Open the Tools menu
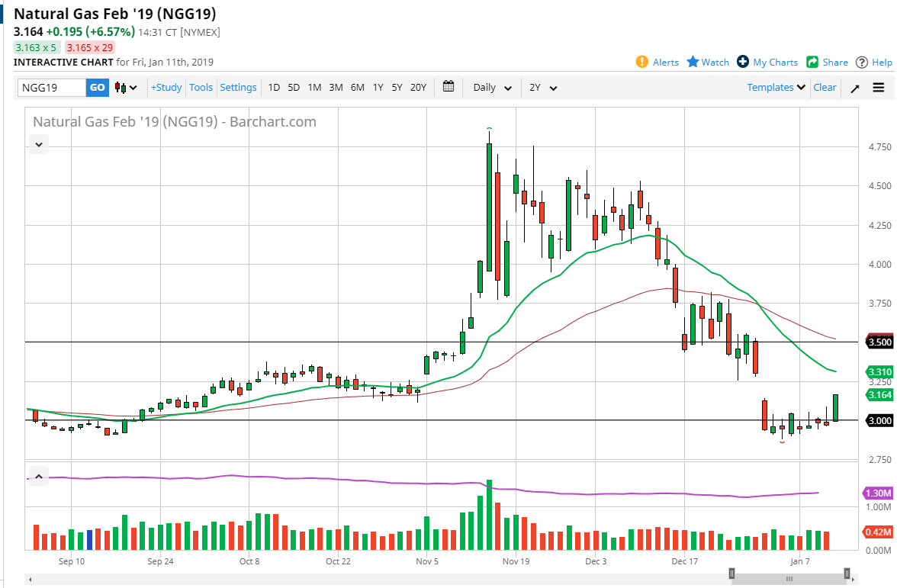This screenshot has height=588, width=897. (201, 88)
